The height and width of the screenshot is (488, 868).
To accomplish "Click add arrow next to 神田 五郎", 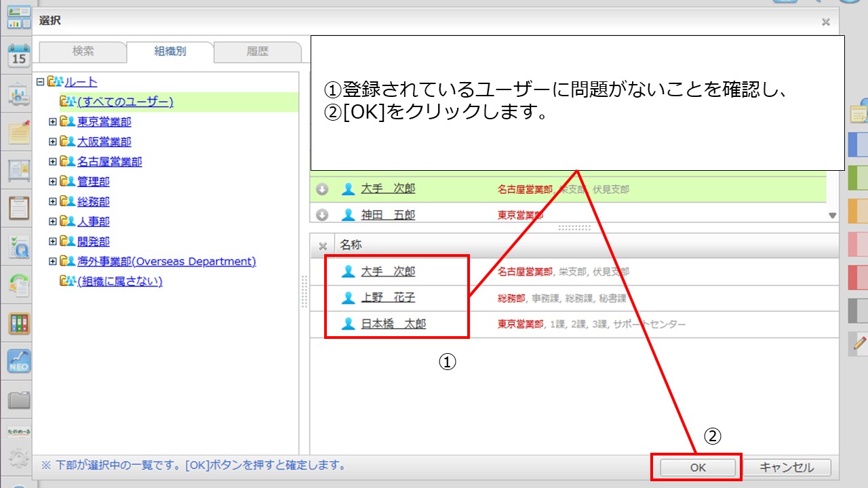I will tap(323, 215).
